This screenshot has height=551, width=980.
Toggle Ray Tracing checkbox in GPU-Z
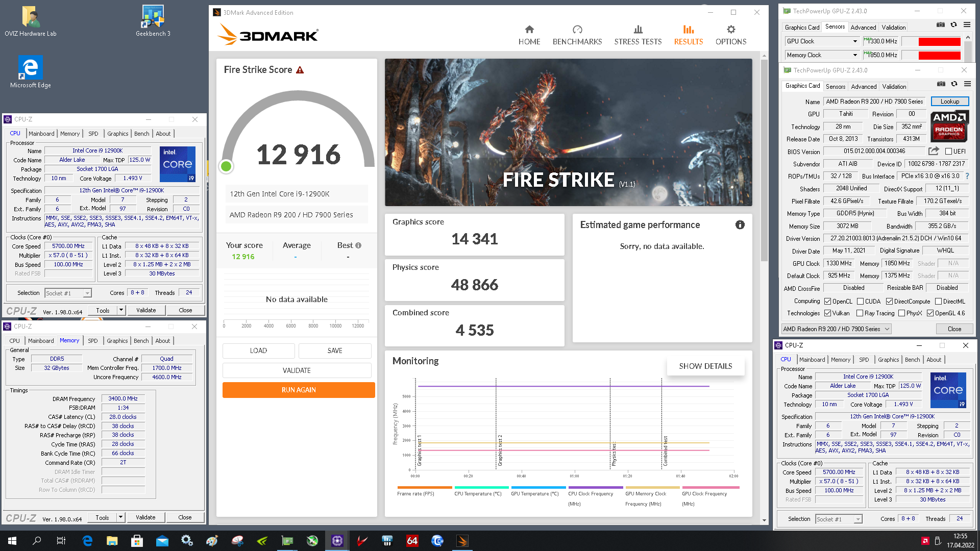coord(860,313)
